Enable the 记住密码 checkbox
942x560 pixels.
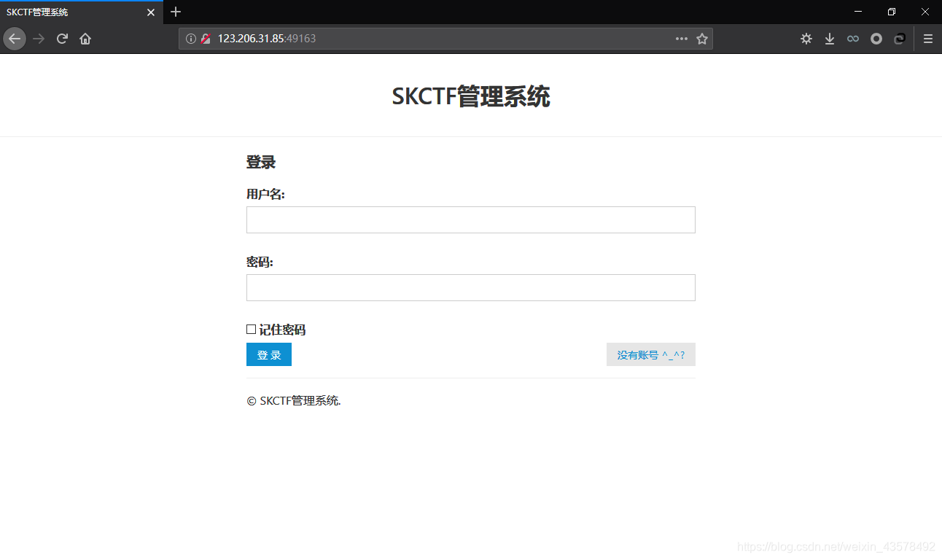[251, 329]
